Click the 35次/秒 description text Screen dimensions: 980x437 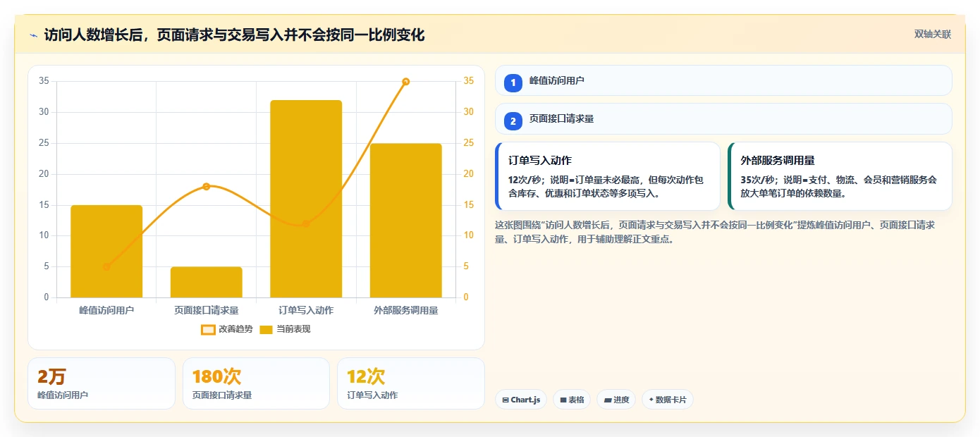(838, 186)
